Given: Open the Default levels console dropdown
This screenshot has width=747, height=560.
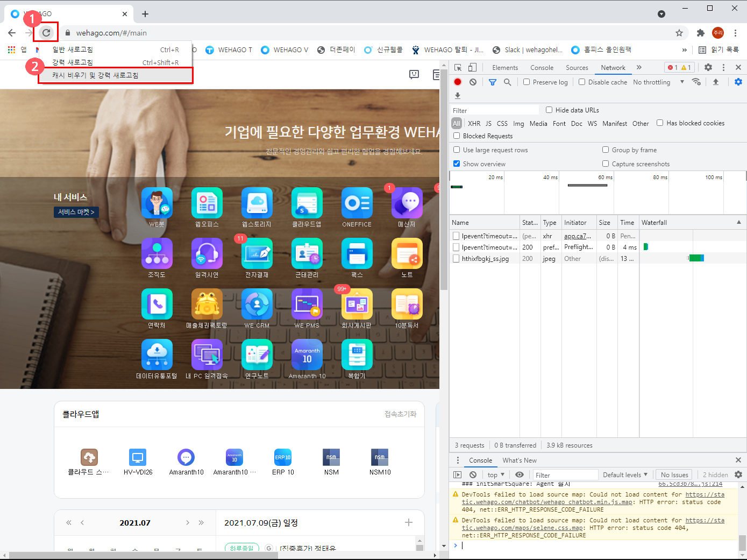Looking at the screenshot, I should [x=625, y=475].
